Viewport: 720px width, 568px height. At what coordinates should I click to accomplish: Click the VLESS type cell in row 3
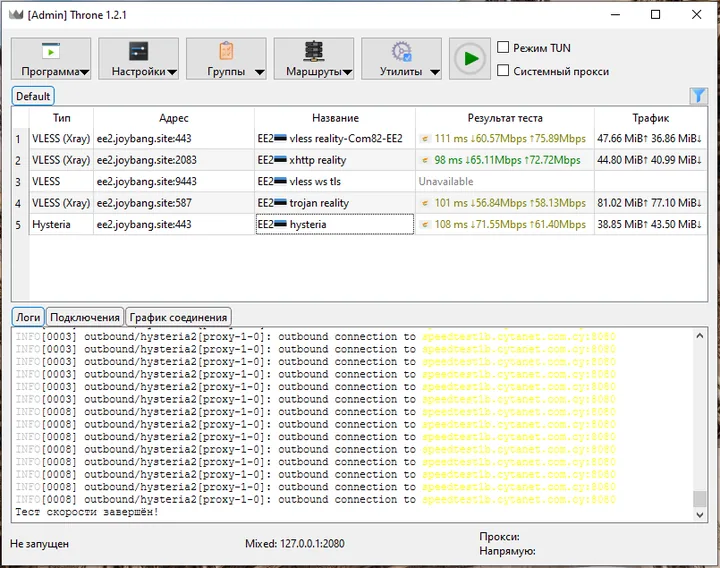pos(62,181)
